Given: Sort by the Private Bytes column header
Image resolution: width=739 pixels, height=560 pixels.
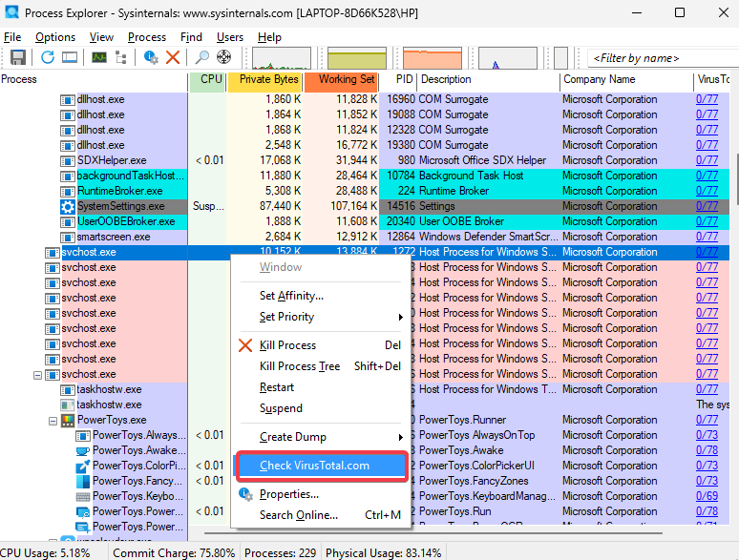Looking at the screenshot, I should pos(264,81).
